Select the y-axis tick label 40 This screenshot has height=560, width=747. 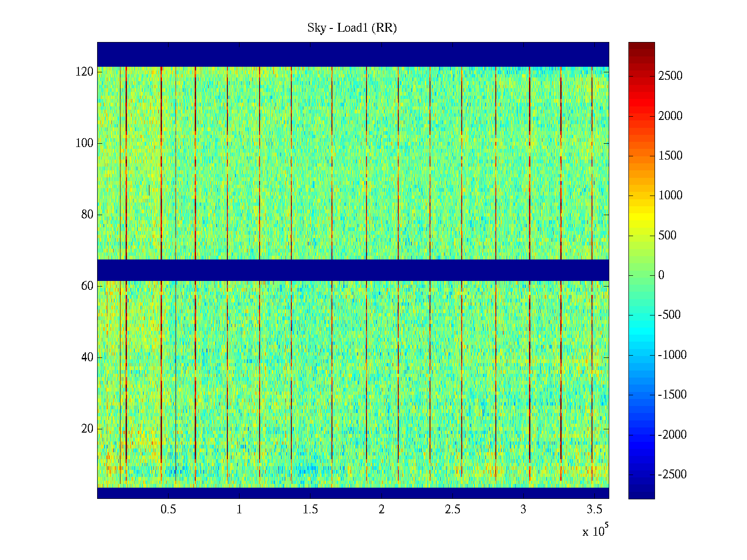[x=87, y=357]
